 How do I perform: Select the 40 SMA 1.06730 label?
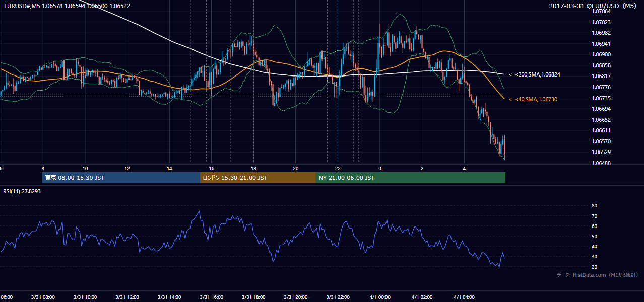(x=533, y=100)
